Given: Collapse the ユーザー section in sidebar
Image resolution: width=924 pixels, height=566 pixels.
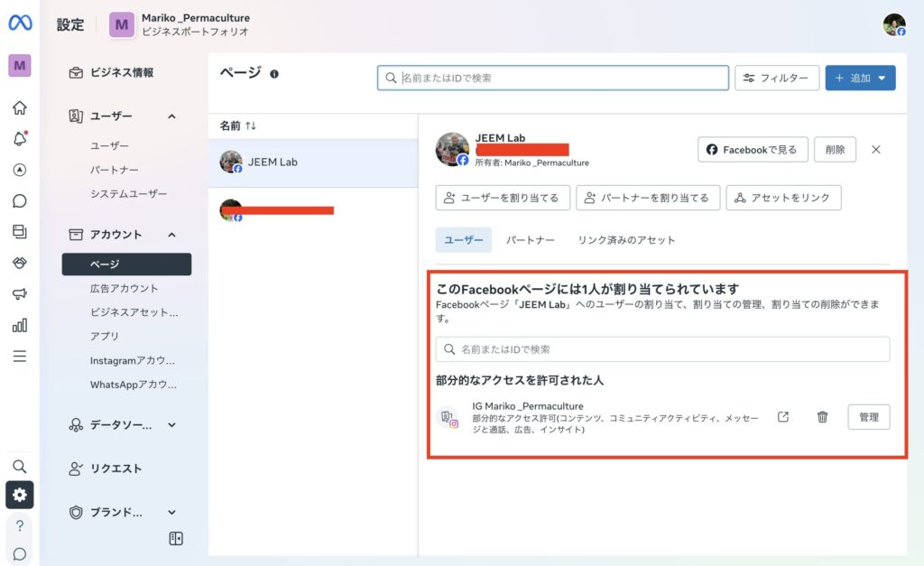Looking at the screenshot, I should point(171,116).
